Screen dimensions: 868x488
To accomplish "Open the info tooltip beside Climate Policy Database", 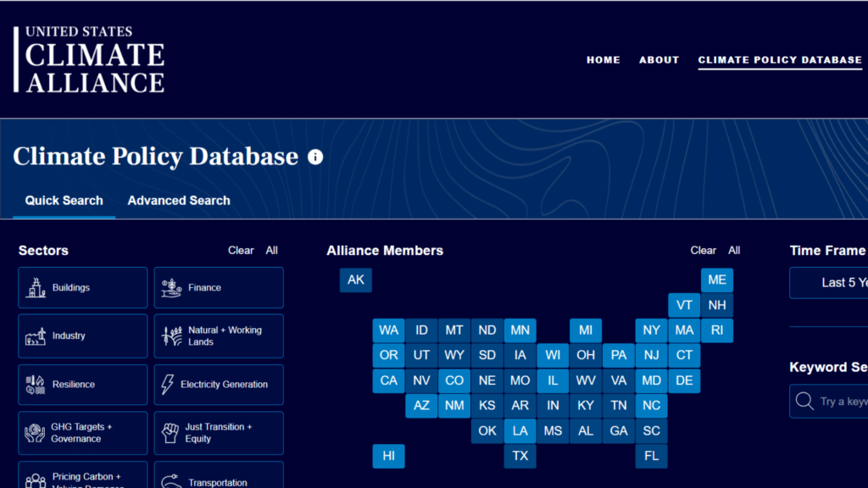I will 314,157.
